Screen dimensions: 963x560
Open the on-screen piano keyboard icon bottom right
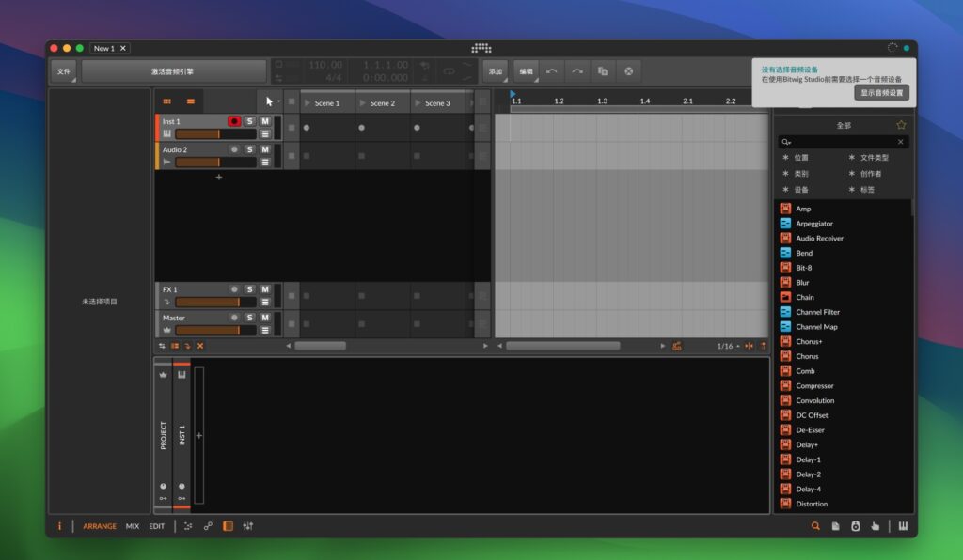tap(902, 526)
